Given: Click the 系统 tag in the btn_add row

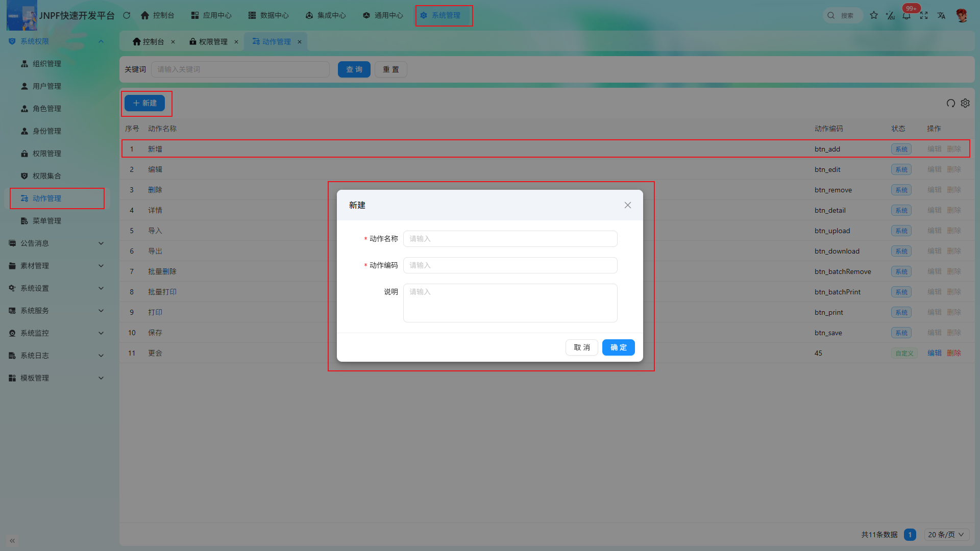Looking at the screenshot, I should coord(901,149).
